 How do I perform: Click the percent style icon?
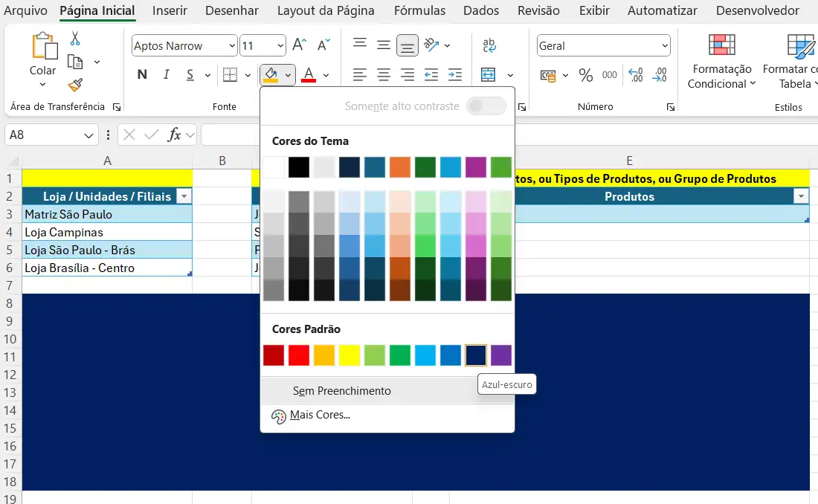586,75
